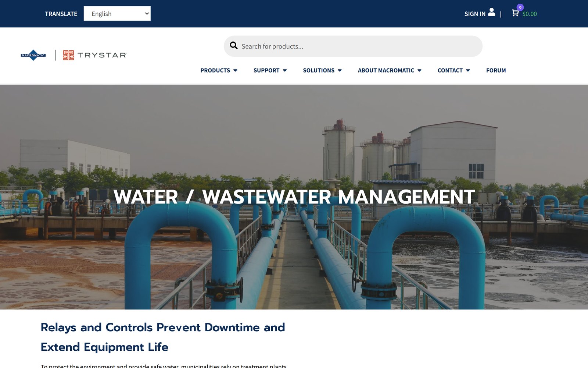Expand the Solutions dropdown arrow
Screen dimensions: 588x368
click(340, 70)
